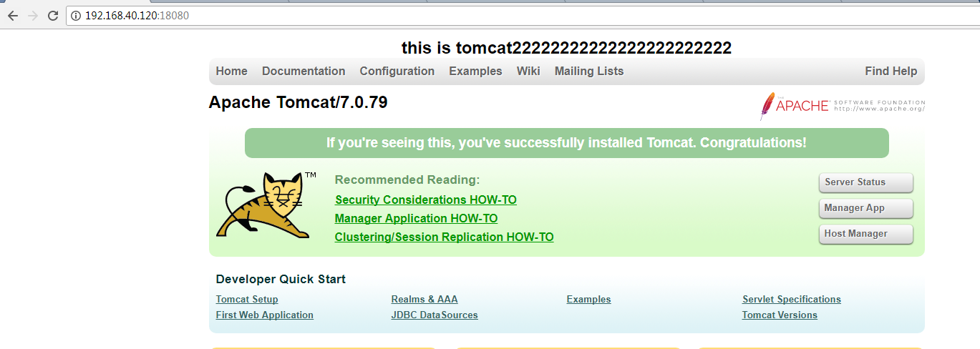Open the Servlet Specifications link
Screen dimensions: 980x349
(x=792, y=299)
